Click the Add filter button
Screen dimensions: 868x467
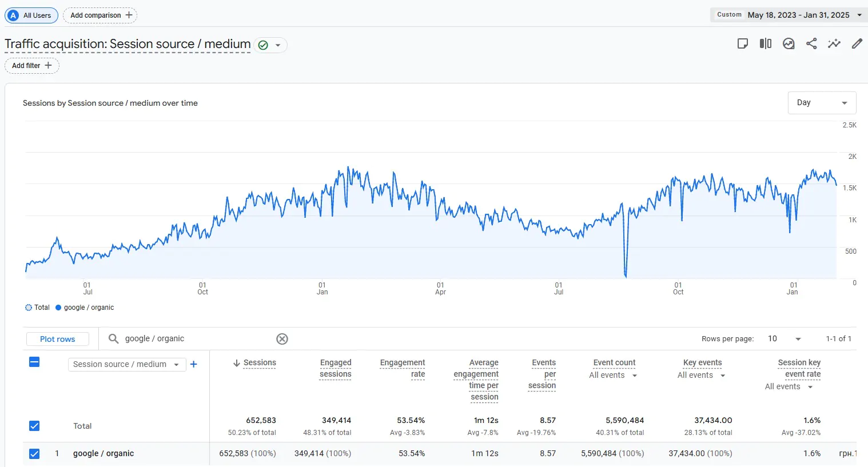[x=32, y=66]
